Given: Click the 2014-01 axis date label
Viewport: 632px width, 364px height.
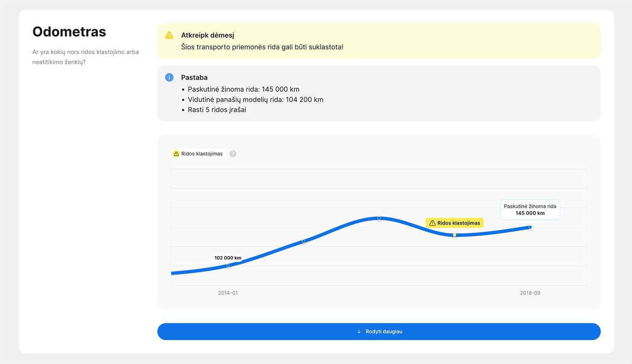Looking at the screenshot, I should point(228,293).
